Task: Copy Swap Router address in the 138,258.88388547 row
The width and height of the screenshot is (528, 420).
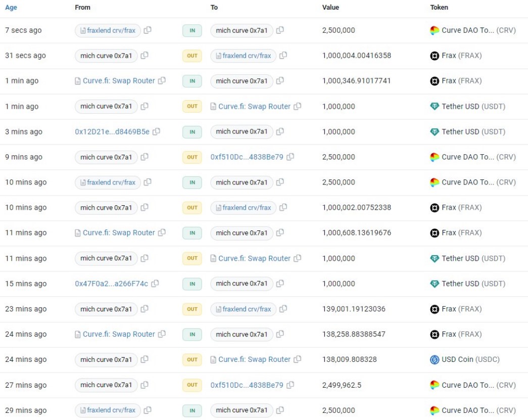Action: [162, 334]
